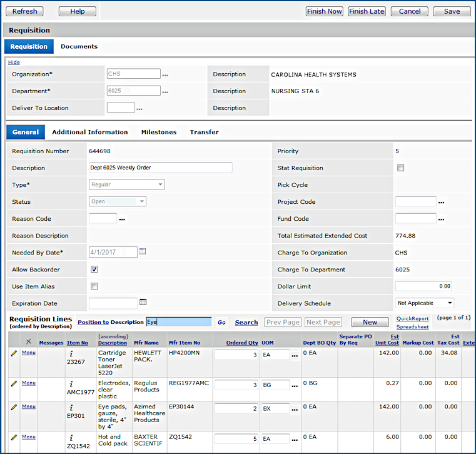
Task: Uncheck the Allow Backorder checkbox
Action: (94, 270)
